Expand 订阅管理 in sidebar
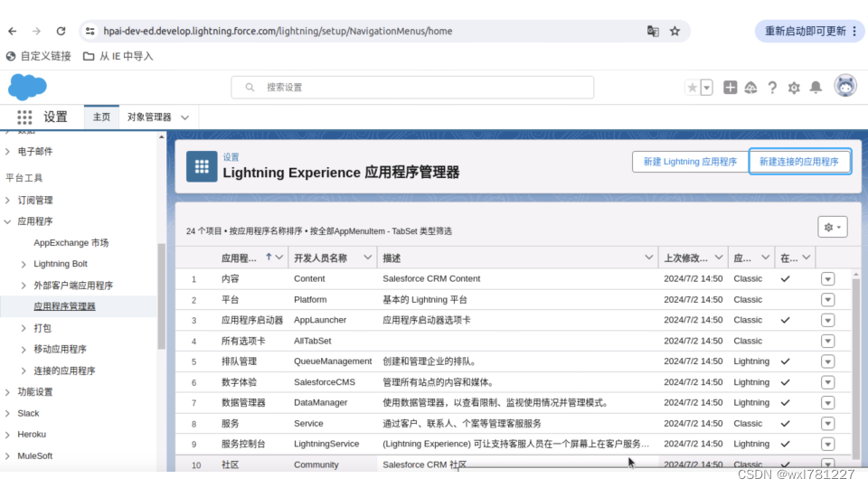 (8, 201)
